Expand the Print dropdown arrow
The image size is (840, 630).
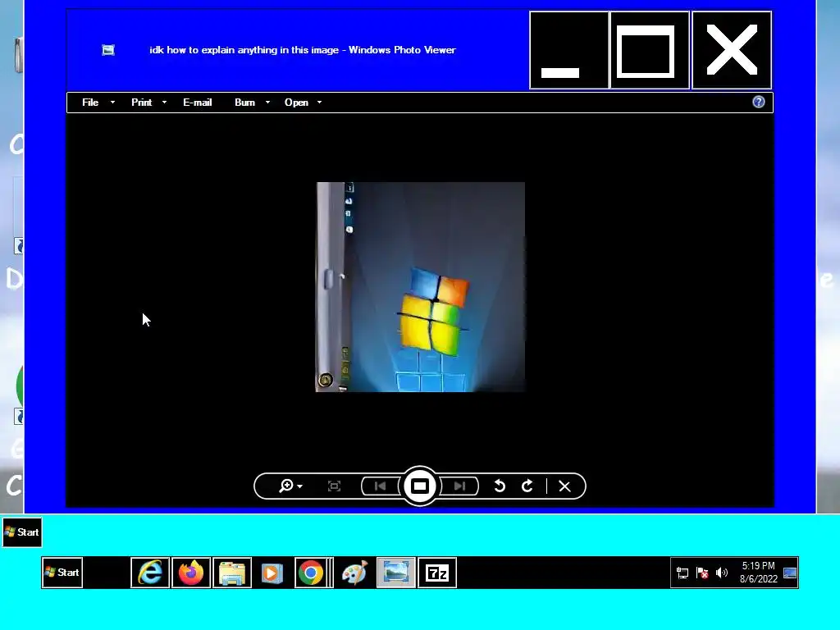click(x=164, y=103)
